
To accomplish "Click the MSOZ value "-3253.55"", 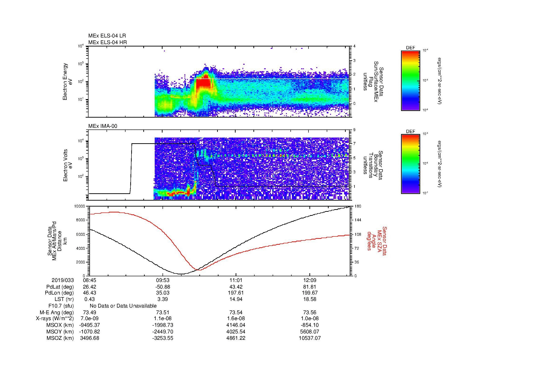I will click(163, 338).
